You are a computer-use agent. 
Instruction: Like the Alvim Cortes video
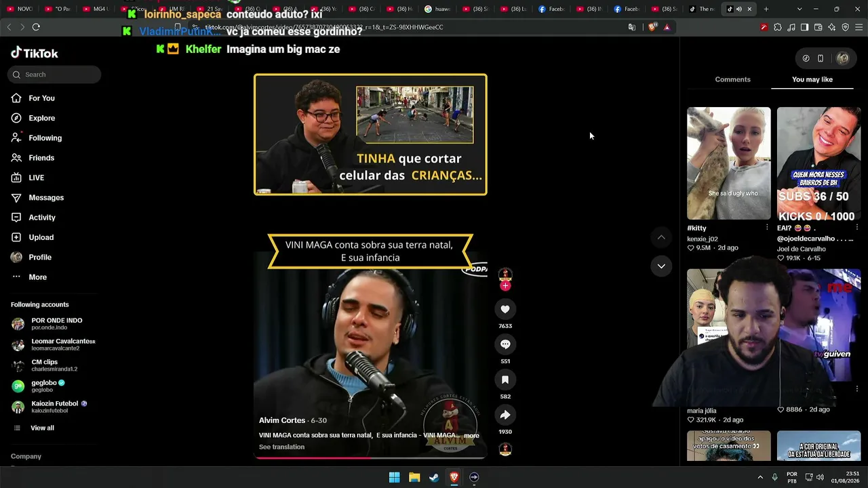(505, 309)
